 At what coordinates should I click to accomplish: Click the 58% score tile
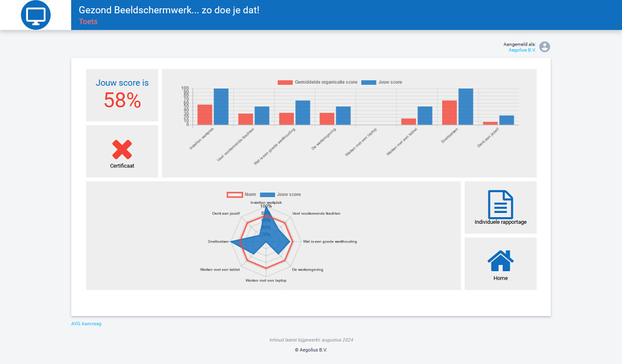(x=121, y=95)
